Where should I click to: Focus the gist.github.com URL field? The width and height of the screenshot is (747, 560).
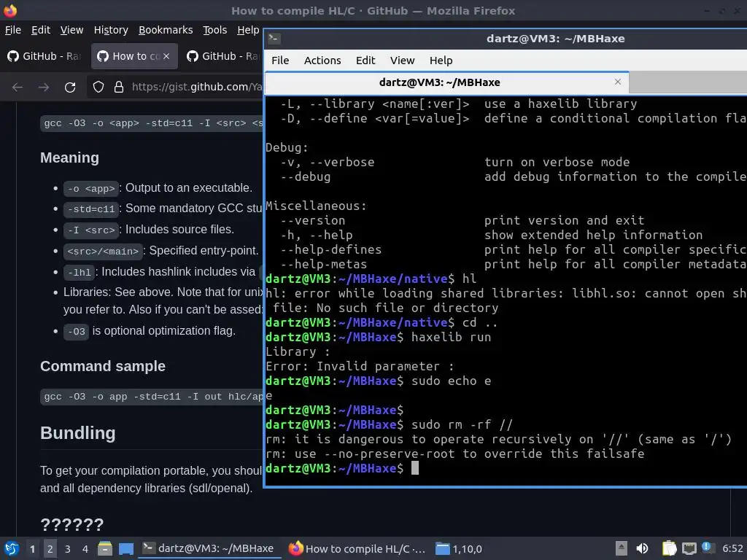coord(196,87)
